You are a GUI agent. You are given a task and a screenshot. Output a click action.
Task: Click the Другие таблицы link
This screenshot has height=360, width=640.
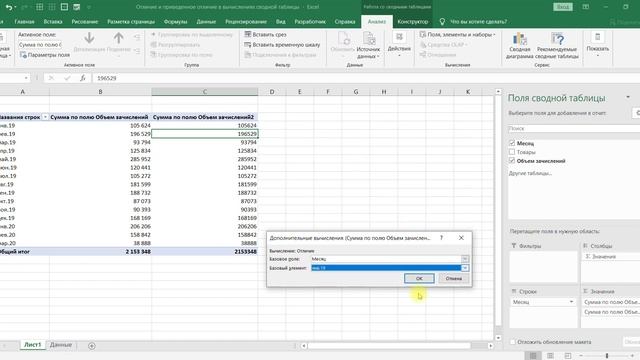[531, 173]
